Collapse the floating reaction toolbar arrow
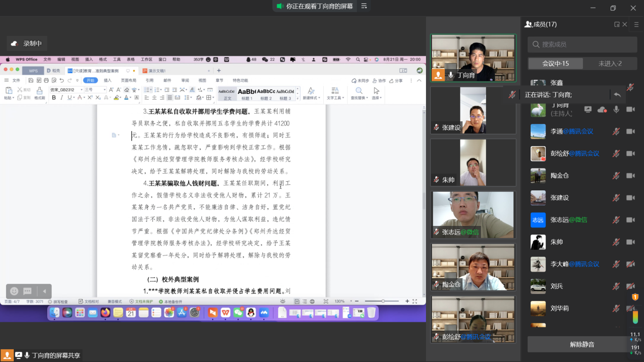This screenshot has height=362, width=644. tap(44, 291)
